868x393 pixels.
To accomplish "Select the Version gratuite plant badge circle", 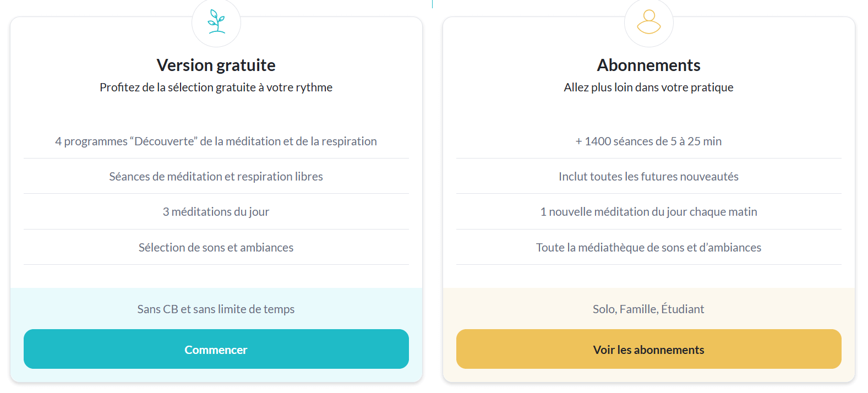I will pyautogui.click(x=216, y=23).
